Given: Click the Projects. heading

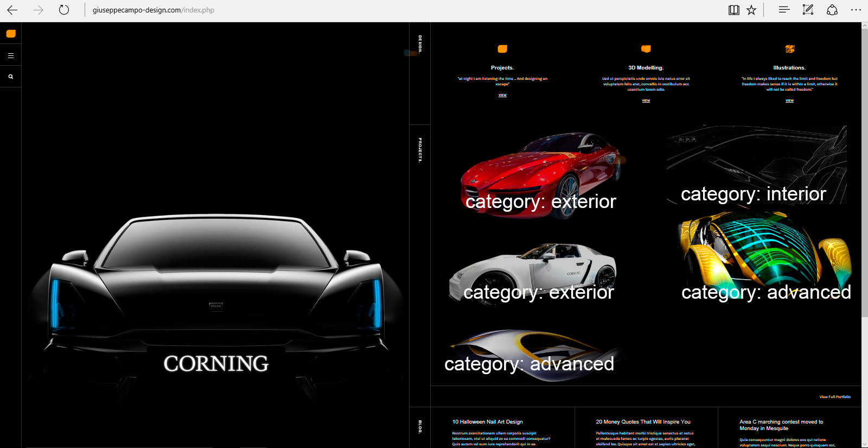Looking at the screenshot, I should pyautogui.click(x=502, y=68).
